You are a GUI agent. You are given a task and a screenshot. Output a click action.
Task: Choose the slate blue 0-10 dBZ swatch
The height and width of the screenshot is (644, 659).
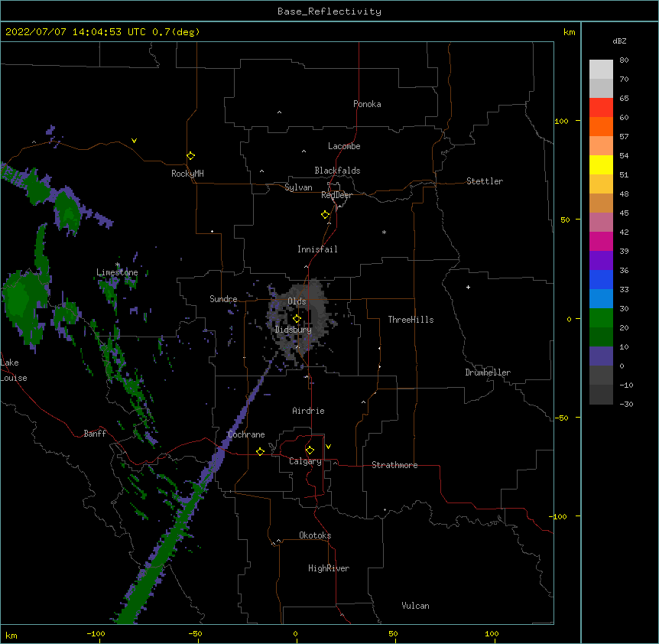(601, 356)
